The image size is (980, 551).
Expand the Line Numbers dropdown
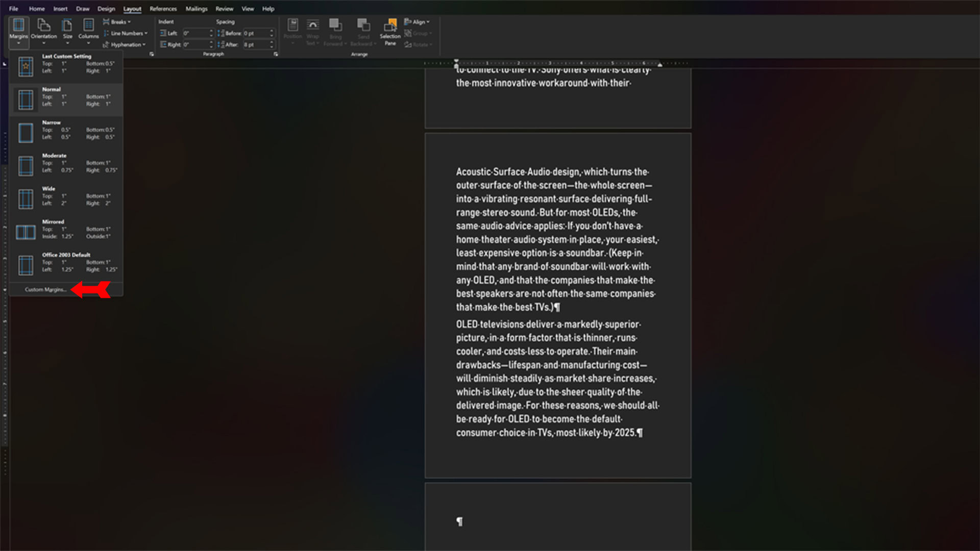pos(127,33)
